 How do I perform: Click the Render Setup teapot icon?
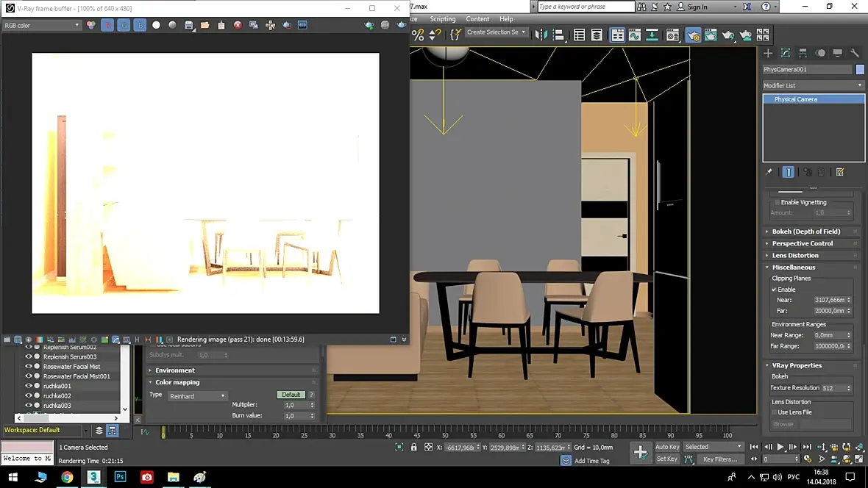point(693,35)
